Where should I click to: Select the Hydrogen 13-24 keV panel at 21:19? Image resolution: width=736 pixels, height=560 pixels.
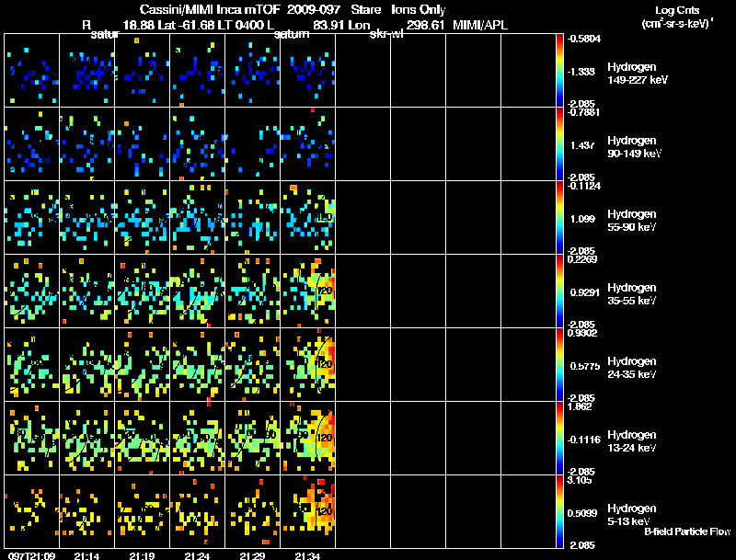point(143,438)
